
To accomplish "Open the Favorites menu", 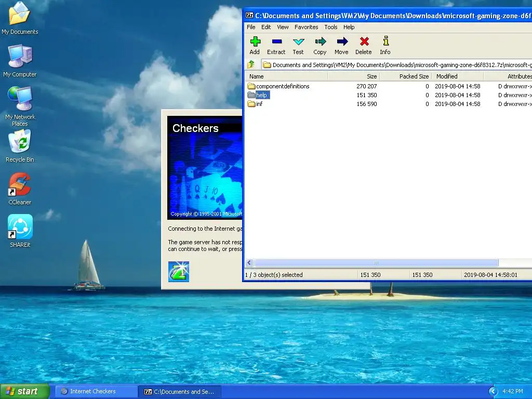I will point(307,27).
